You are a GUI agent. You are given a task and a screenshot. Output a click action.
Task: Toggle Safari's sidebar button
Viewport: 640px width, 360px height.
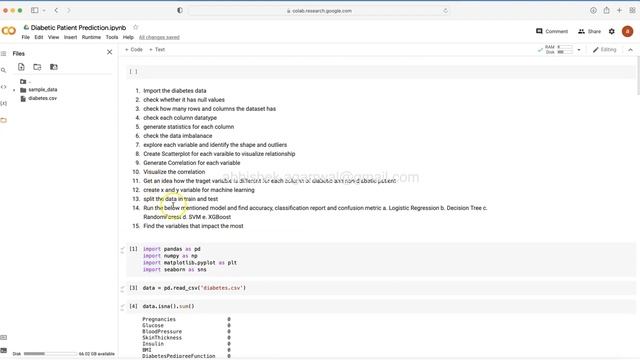point(35,10)
